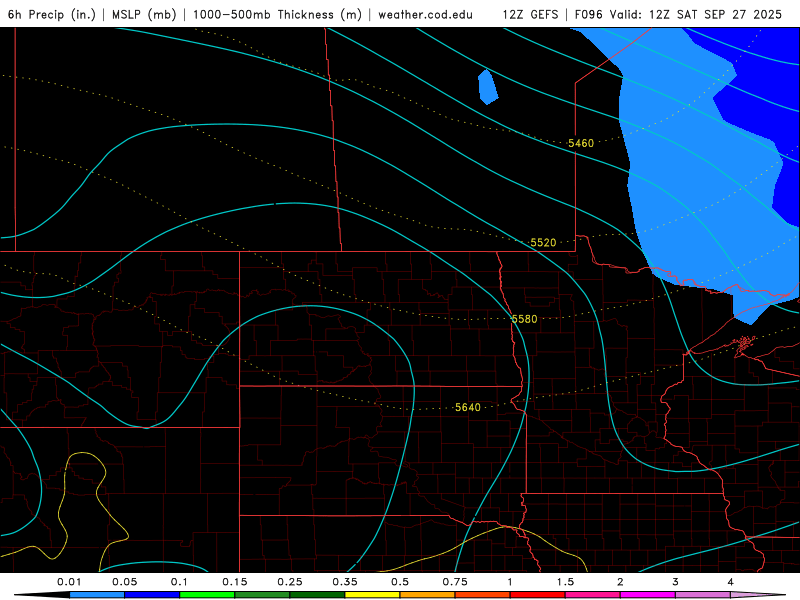Click the black below-0.01 legend arrow
Image resolution: width=800 pixels, height=600 pixels.
[42, 595]
